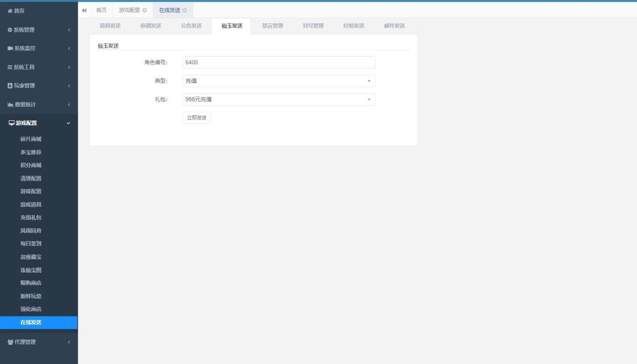The width and height of the screenshot is (637, 364).
Task: Click the gear icon for 系统管理
Action: (x=10, y=30)
